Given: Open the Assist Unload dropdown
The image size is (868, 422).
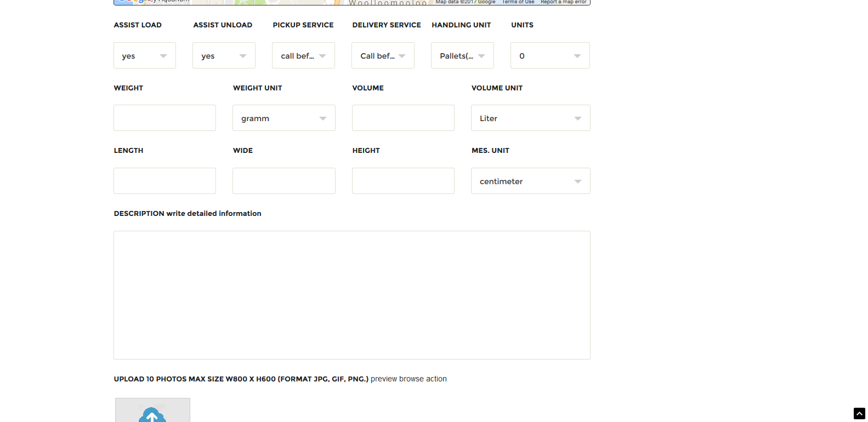Looking at the screenshot, I should coord(224,56).
